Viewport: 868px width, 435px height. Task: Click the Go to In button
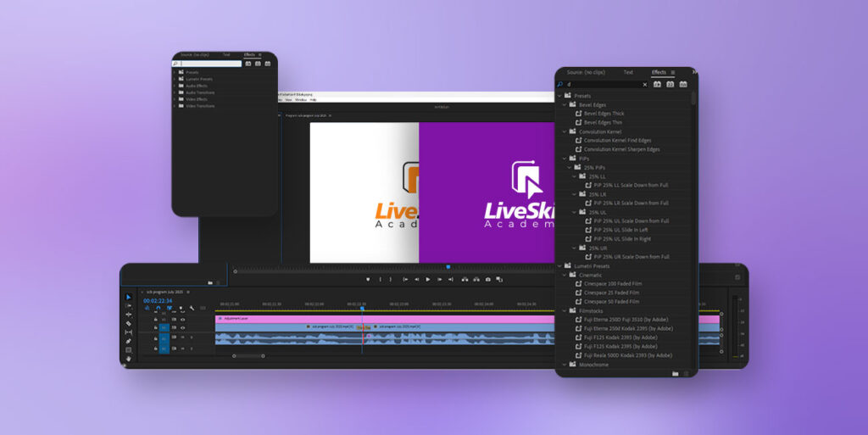[405, 280]
